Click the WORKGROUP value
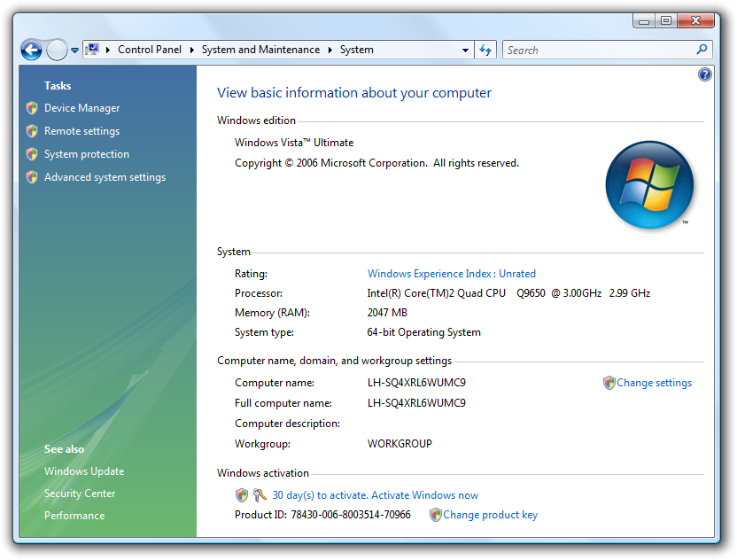 click(x=400, y=443)
